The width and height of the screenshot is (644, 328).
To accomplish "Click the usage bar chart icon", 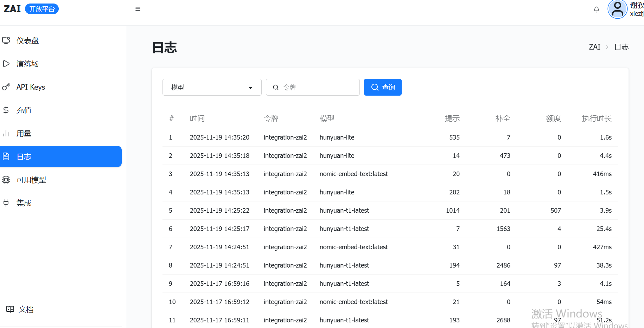I will point(6,134).
